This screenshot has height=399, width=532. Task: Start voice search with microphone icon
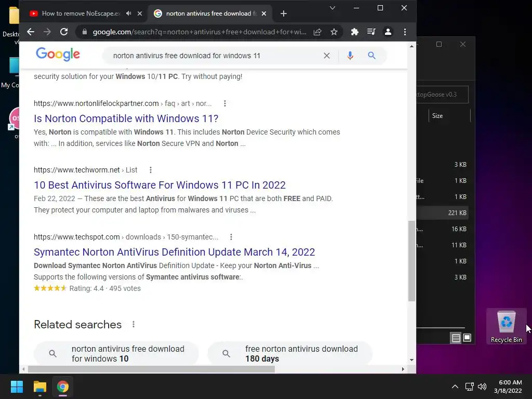click(350, 56)
